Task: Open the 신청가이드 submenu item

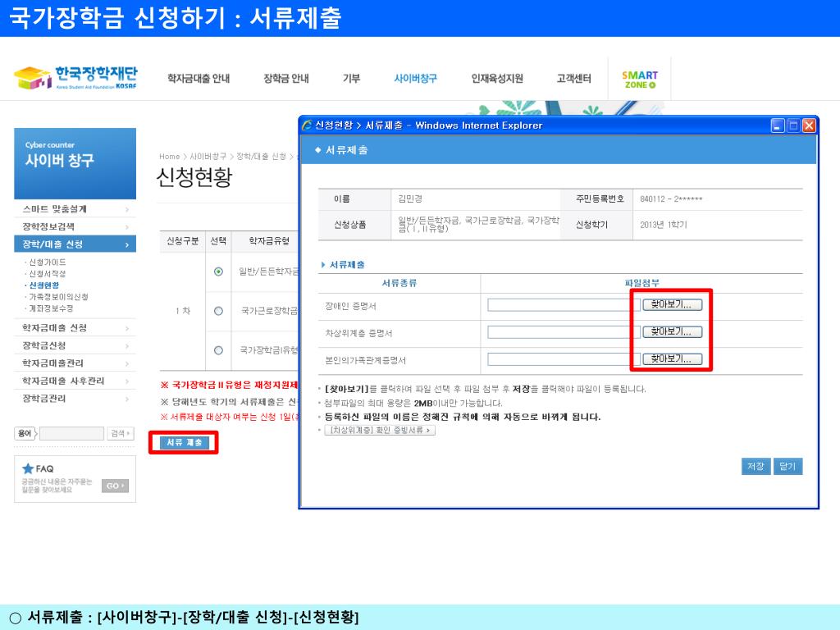Action: click(47, 262)
